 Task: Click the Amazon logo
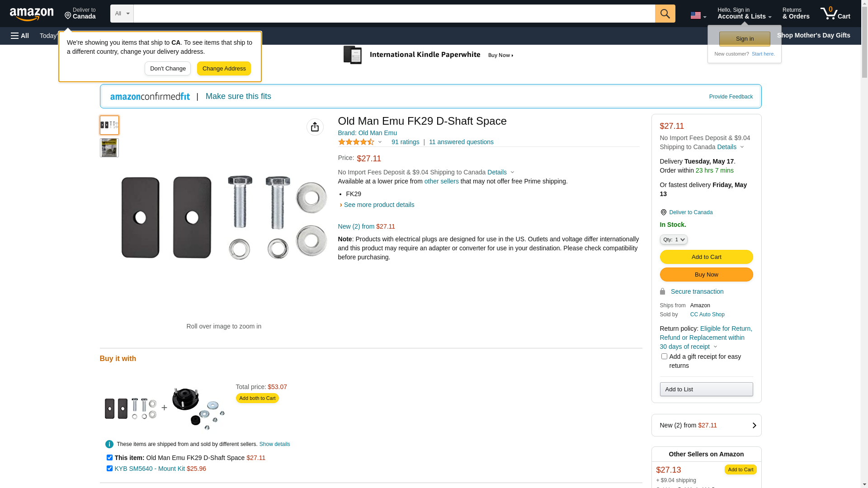(x=32, y=14)
